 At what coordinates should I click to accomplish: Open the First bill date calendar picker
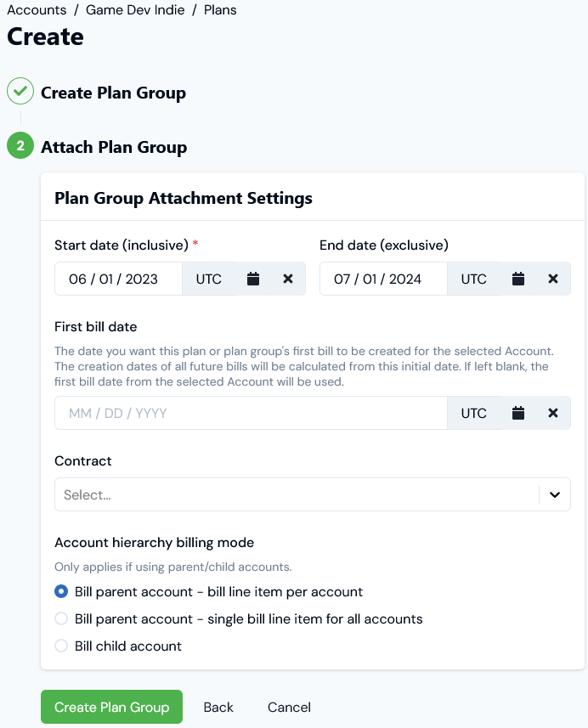point(517,413)
